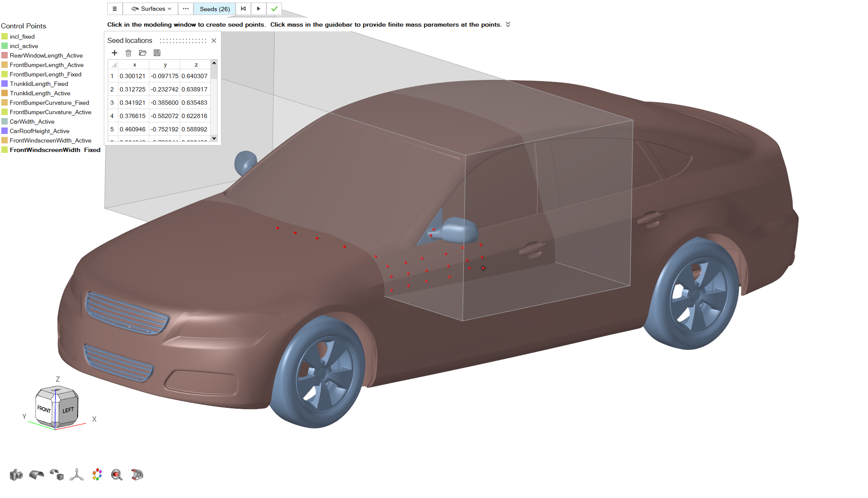Click the axes triad icon
Screen dimensions: 868x498
coord(76,475)
